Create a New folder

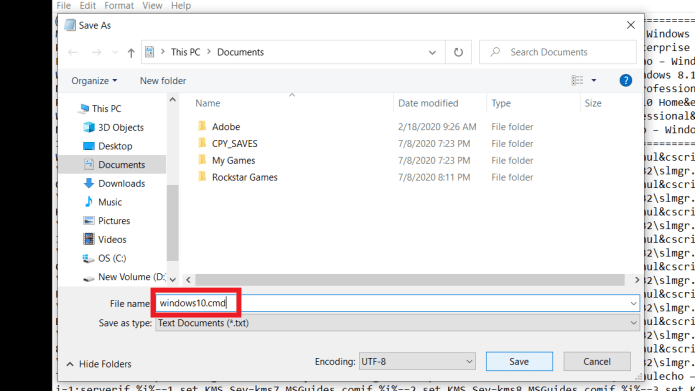(163, 81)
